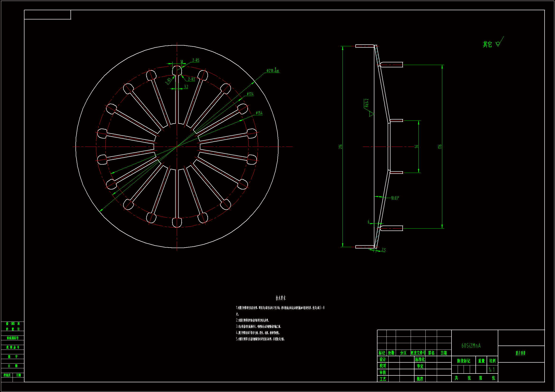Click the 设计 cell in title block
The image size is (555, 392).
click(x=382, y=360)
